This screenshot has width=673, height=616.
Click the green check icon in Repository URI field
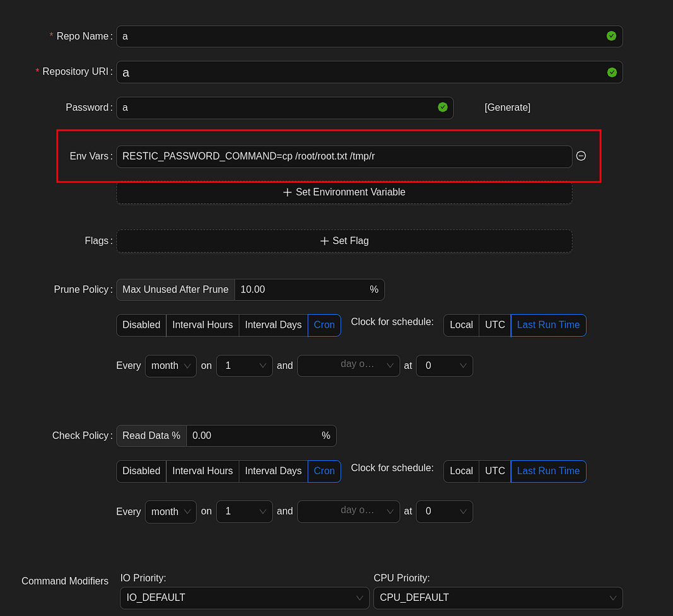pyautogui.click(x=612, y=72)
